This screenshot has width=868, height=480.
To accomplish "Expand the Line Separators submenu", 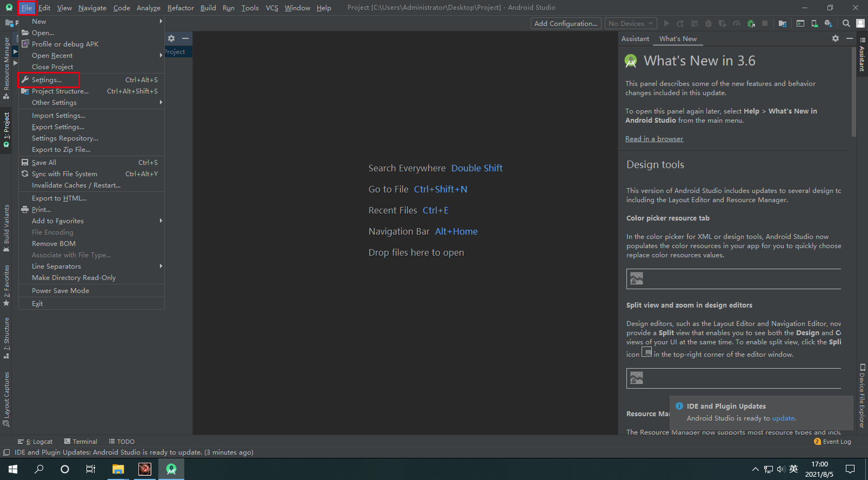I will coord(91,266).
